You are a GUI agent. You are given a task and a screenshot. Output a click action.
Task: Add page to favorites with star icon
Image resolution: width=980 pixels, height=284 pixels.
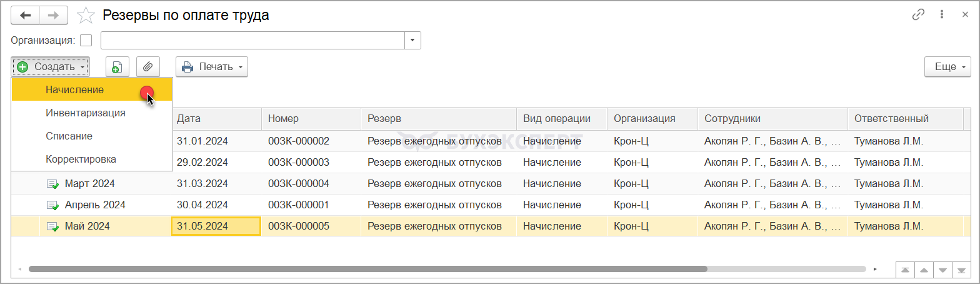pos(86,16)
